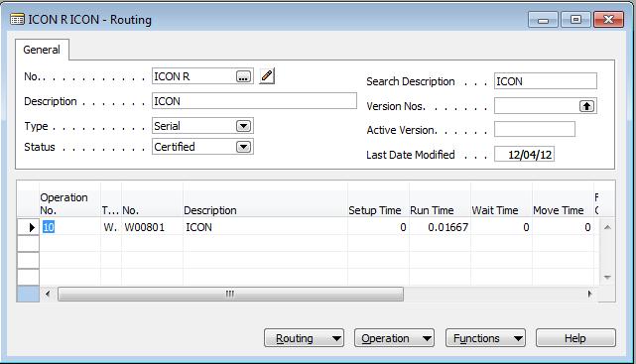Open the lookup button in the No. field
The height and width of the screenshot is (364, 636).
(243, 76)
